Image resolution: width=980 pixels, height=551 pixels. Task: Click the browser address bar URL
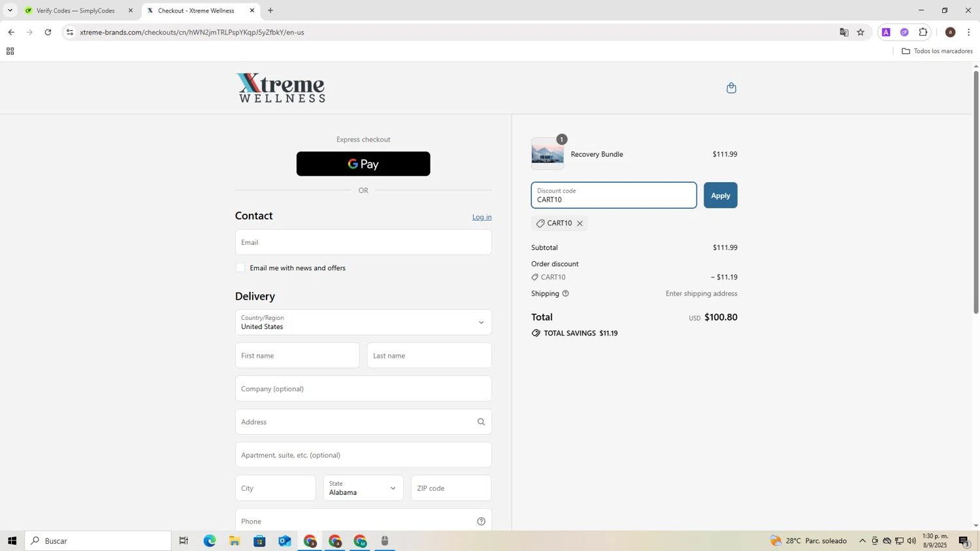[192, 32]
